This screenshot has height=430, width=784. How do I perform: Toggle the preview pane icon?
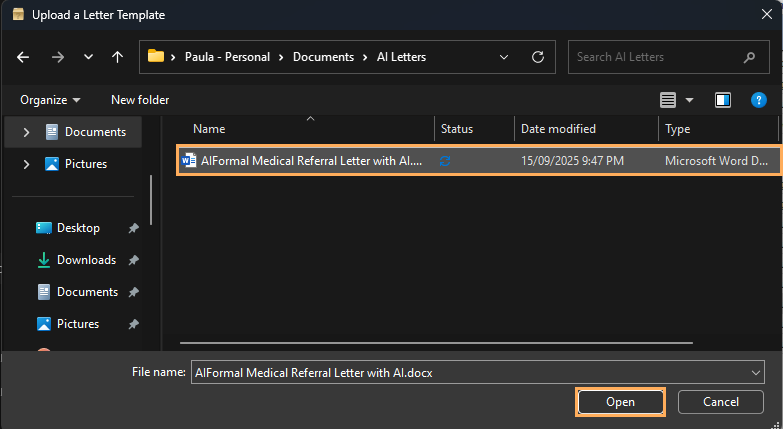[x=723, y=100]
